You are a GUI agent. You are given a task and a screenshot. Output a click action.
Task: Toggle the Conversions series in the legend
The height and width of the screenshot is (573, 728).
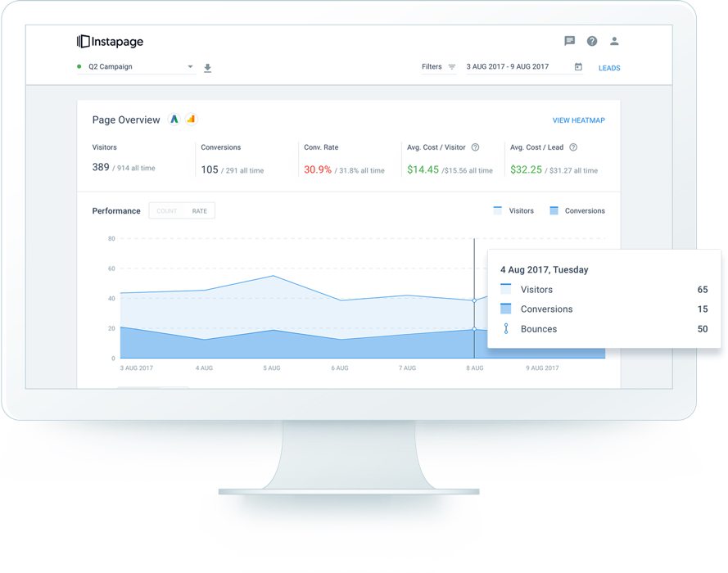576,210
